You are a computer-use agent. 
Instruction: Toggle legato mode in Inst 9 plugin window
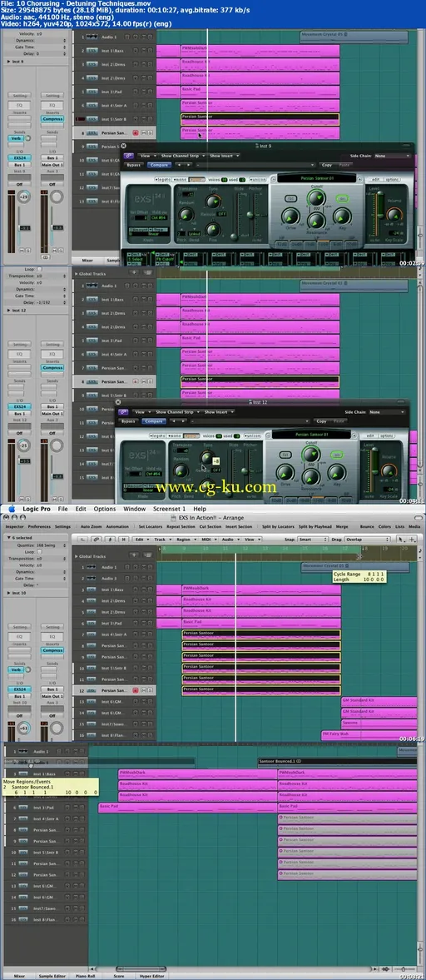coord(164,179)
